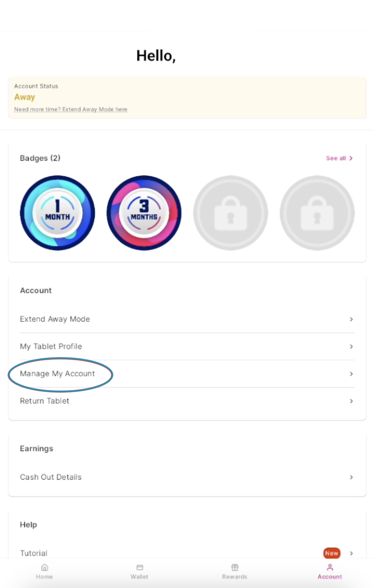
Task: Open the Tutorial help item
Action: (187, 553)
